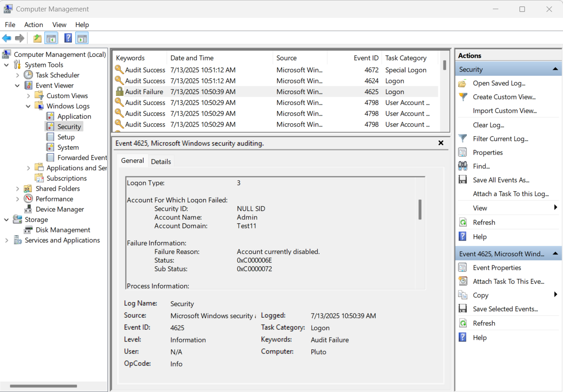The width and height of the screenshot is (563, 392).
Task: Click the Forward arrow in the toolbar
Action: [x=19, y=39]
